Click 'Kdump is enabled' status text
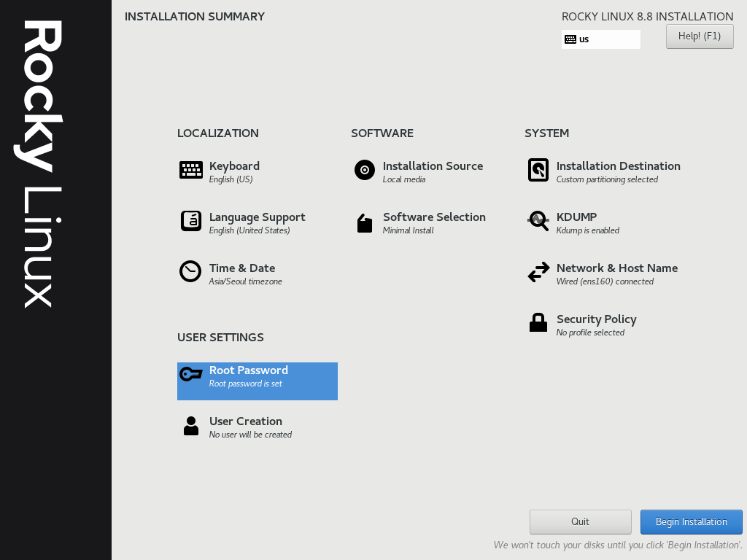747x560 pixels. point(588,230)
